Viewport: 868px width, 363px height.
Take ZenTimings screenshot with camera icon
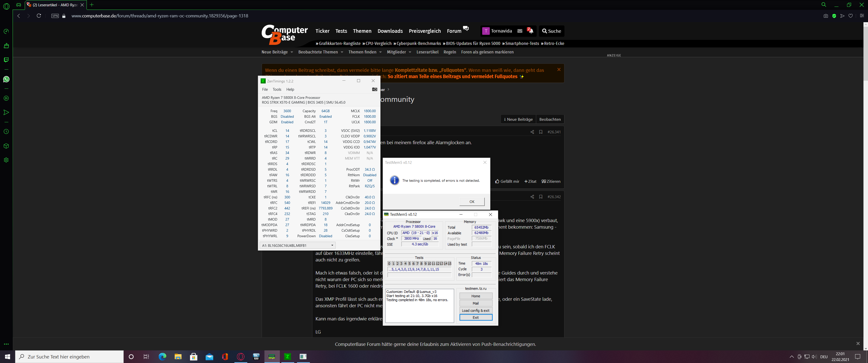coord(374,89)
